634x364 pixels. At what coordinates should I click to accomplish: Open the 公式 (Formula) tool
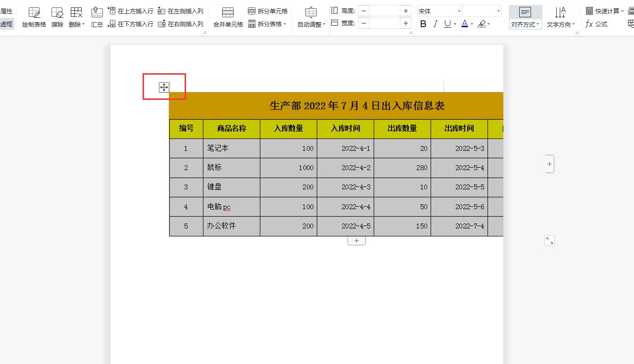[597, 23]
